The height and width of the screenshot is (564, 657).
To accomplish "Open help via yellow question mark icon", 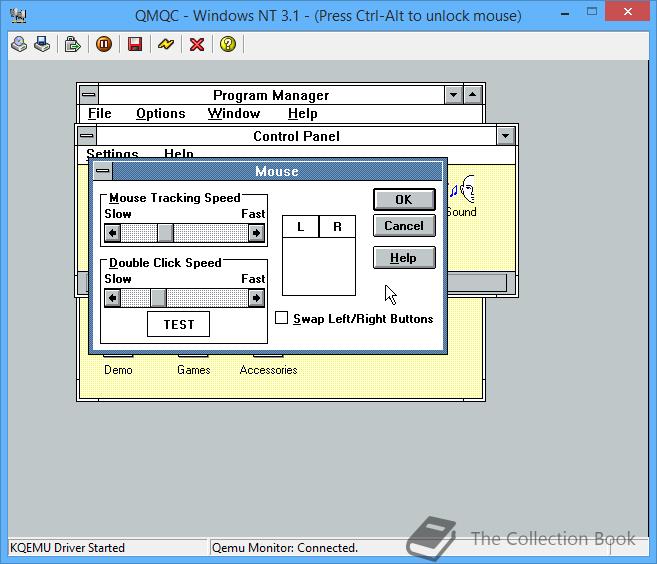I will tap(228, 44).
